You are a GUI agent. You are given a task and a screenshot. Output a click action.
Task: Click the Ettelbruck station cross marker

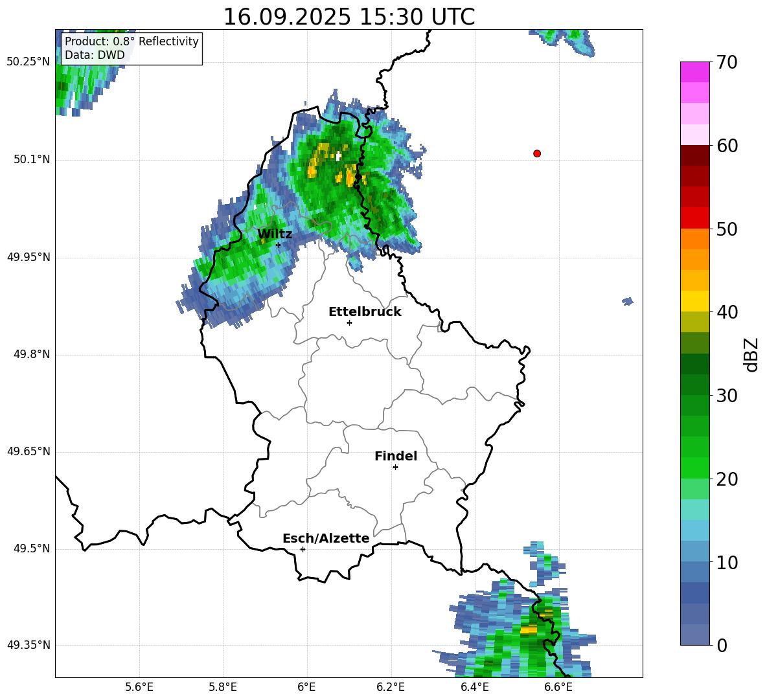[x=349, y=322]
